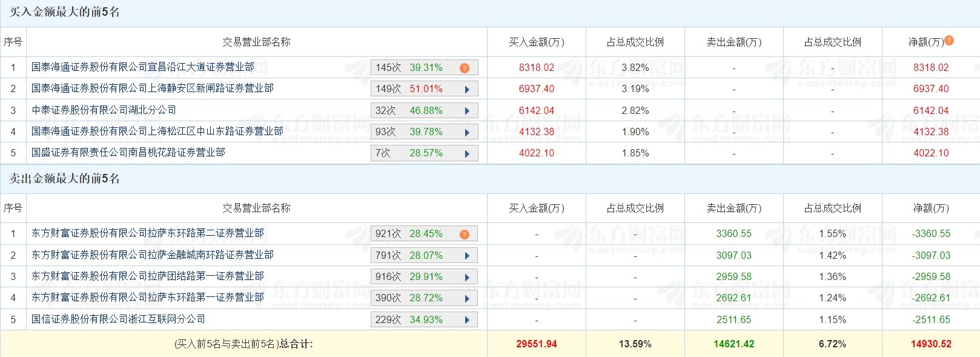This screenshot has width=980, height=357.
Task: Click orange help icon beside 净额(万) header
Action: point(949,41)
